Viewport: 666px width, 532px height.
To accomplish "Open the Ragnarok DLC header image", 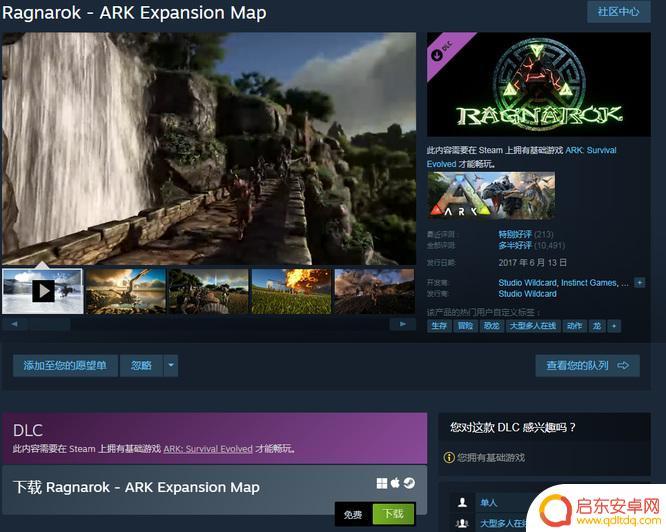I will tap(539, 84).
